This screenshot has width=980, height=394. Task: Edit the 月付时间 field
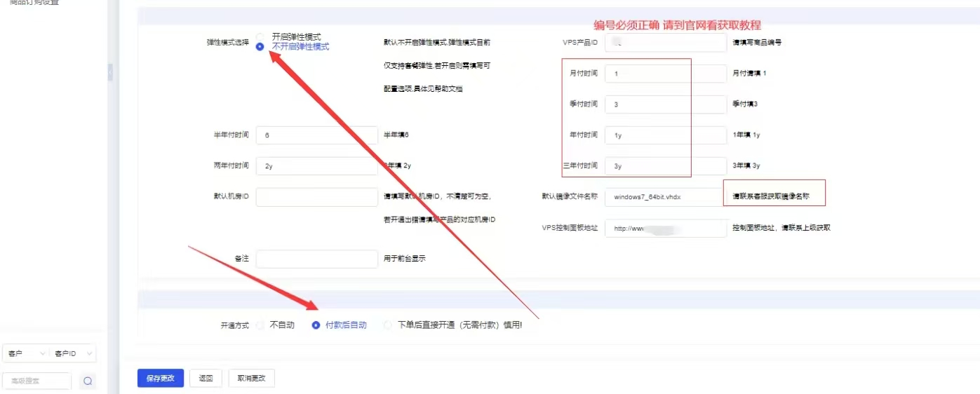tap(665, 74)
